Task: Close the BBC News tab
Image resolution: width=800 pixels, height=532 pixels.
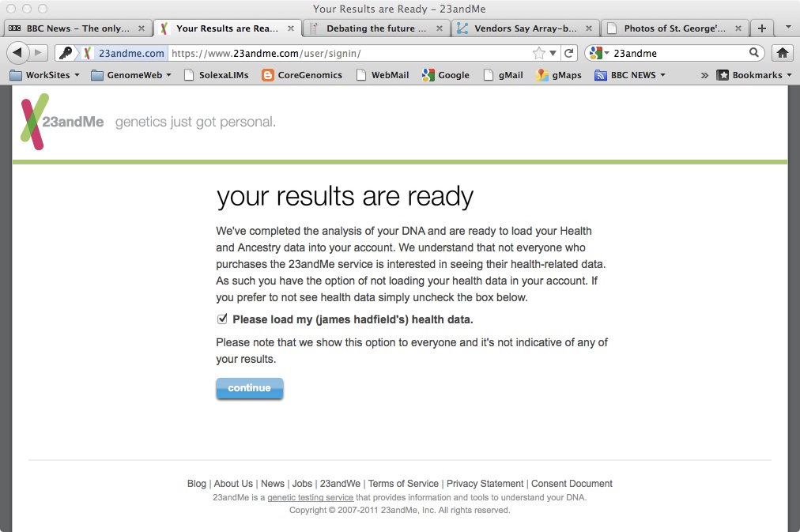Action: 142,28
